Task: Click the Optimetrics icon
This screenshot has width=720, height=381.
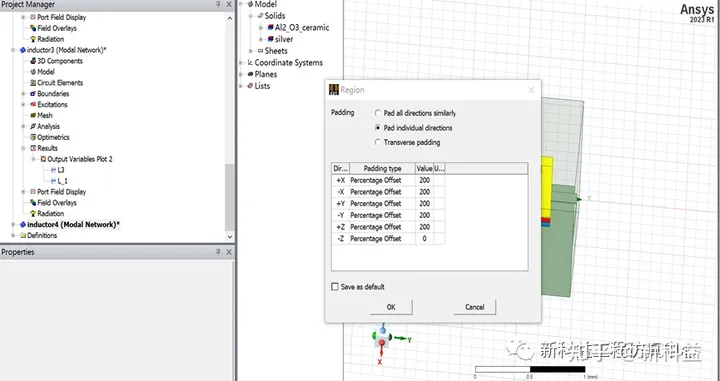Action: click(33, 137)
